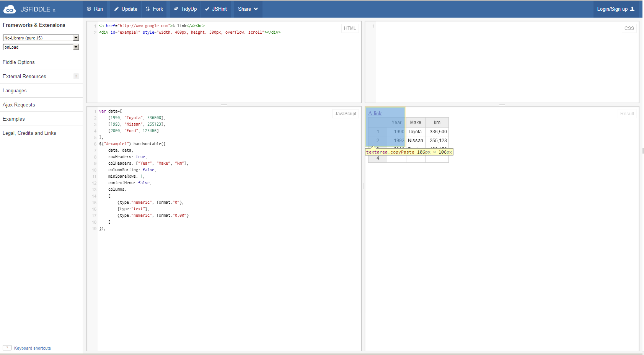
Task: Click 'A link' in result pane
Action: click(375, 113)
